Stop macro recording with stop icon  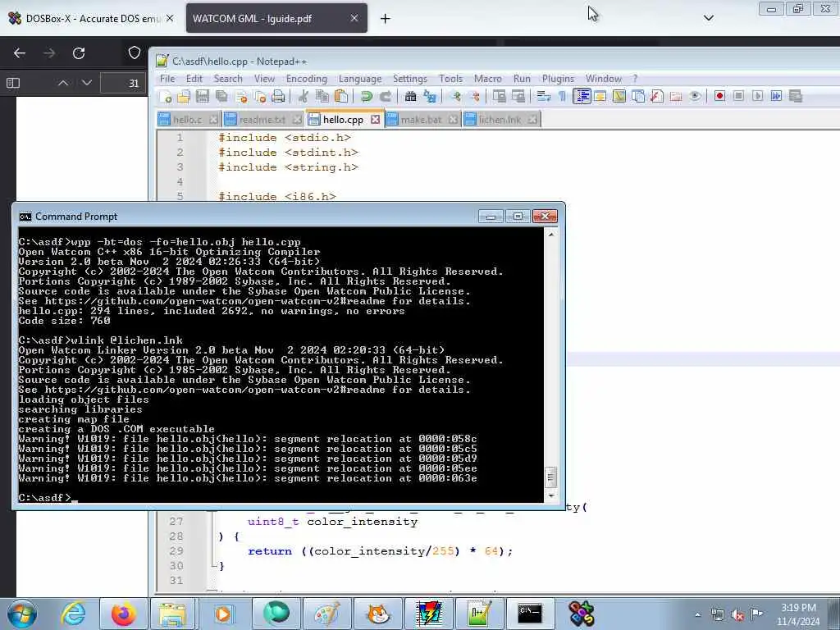pyautogui.click(x=738, y=97)
